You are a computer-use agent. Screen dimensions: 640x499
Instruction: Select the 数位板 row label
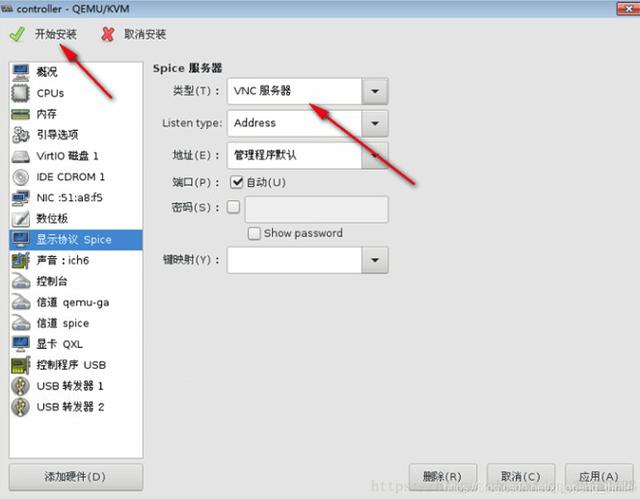(x=52, y=219)
